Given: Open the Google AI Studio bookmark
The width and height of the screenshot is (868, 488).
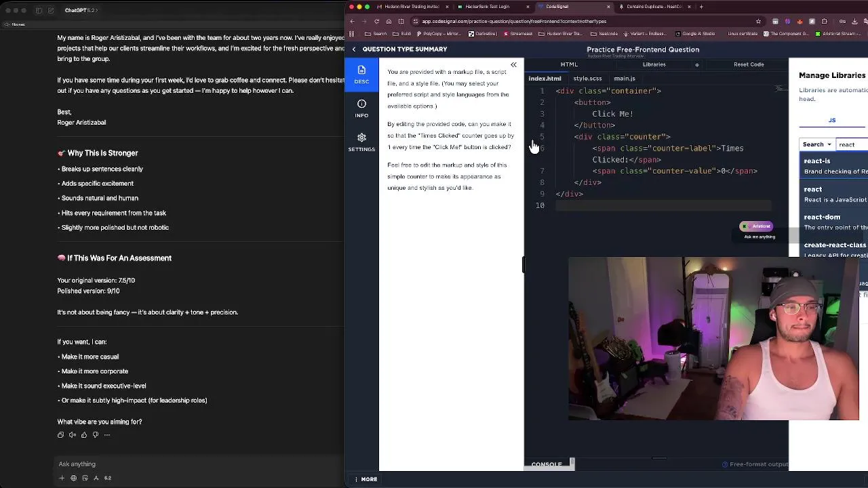Looking at the screenshot, I should 694,33.
